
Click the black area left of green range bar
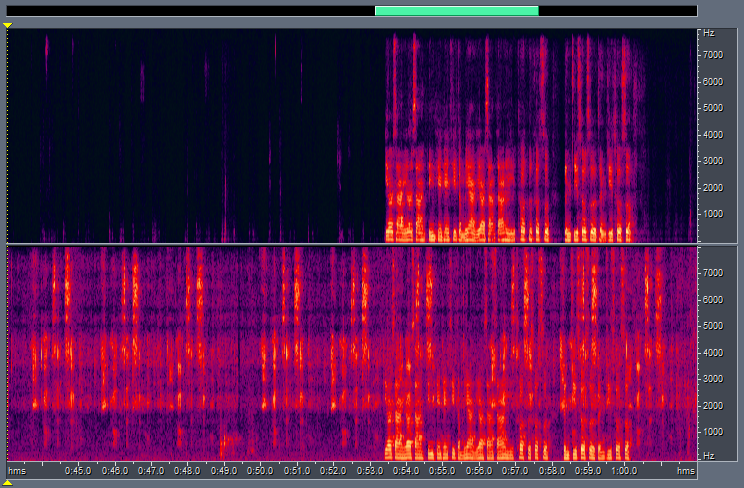point(190,11)
